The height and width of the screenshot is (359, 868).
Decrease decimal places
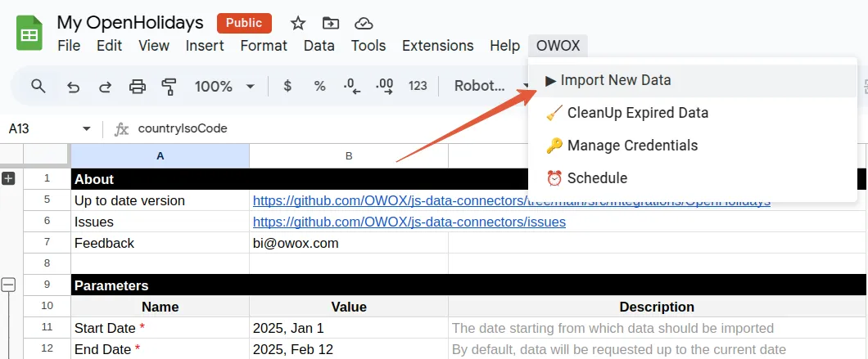[352, 86]
